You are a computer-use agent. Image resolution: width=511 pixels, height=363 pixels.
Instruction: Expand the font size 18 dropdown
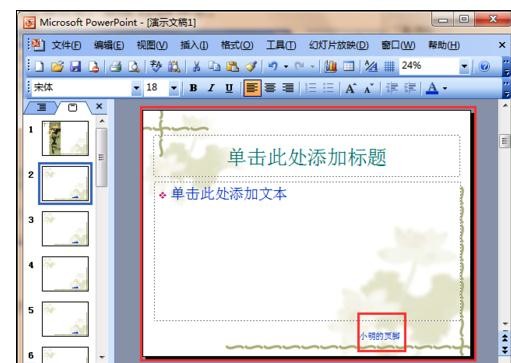click(x=173, y=88)
